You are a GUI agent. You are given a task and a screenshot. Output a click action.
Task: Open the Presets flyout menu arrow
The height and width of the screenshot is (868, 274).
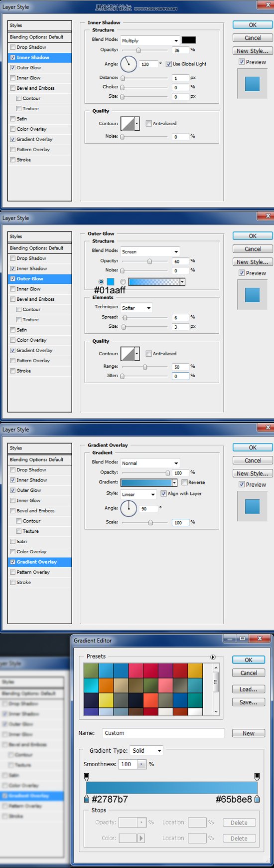[x=213, y=657]
